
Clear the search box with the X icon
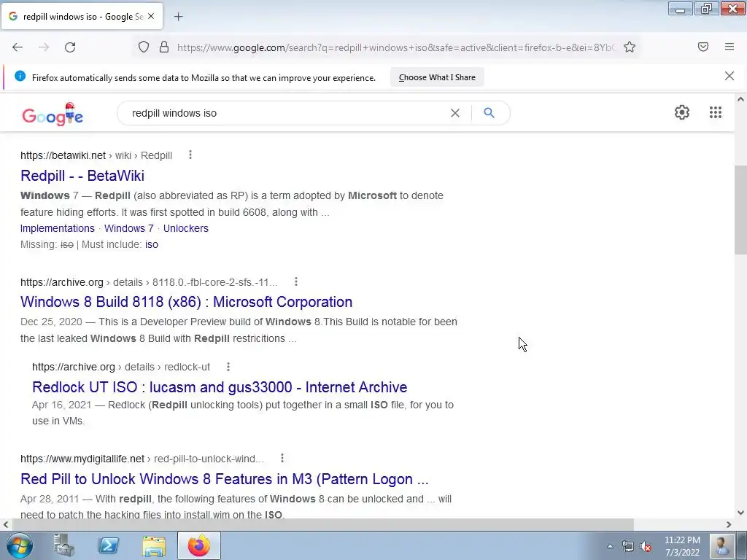[x=455, y=113]
